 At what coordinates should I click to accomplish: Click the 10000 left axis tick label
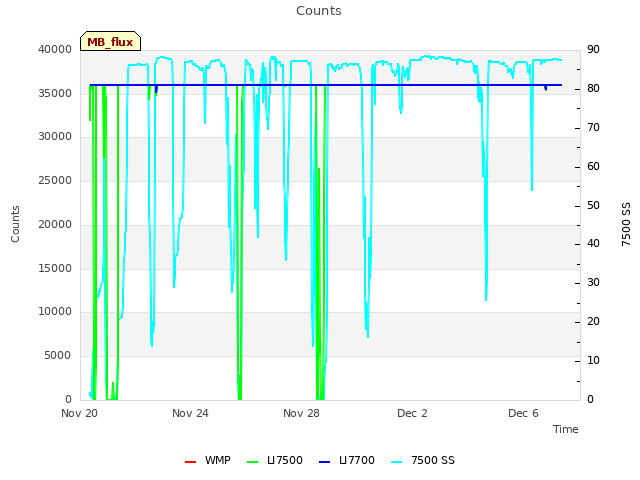click(x=55, y=311)
